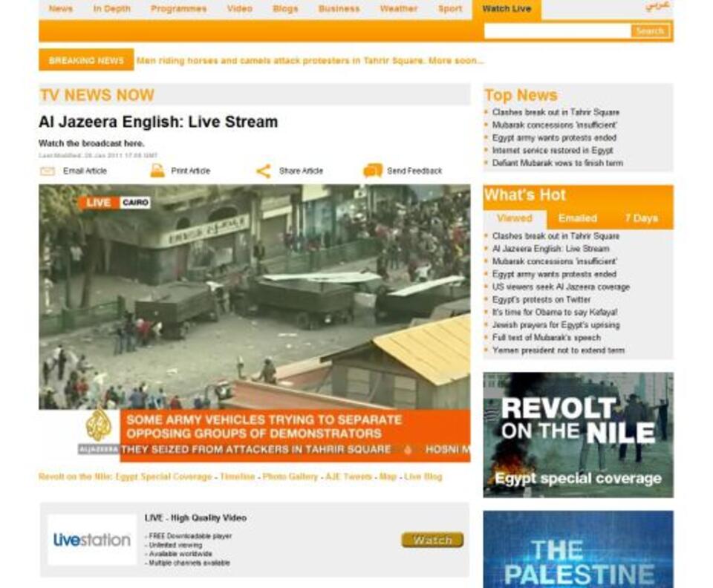Open the Photo Gallery link below the video
This screenshot has height=588, width=713.
[x=289, y=478]
